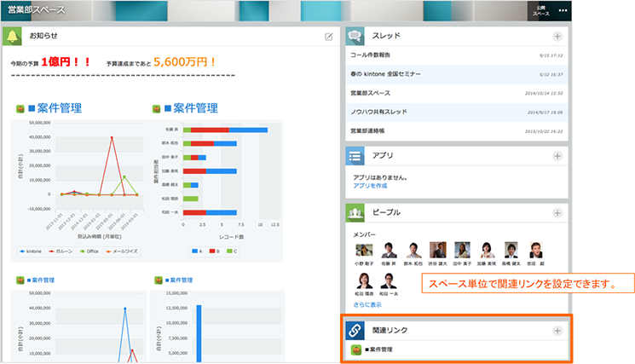Click the アプリを作成 link
This screenshot has height=364, width=635.
(370, 186)
